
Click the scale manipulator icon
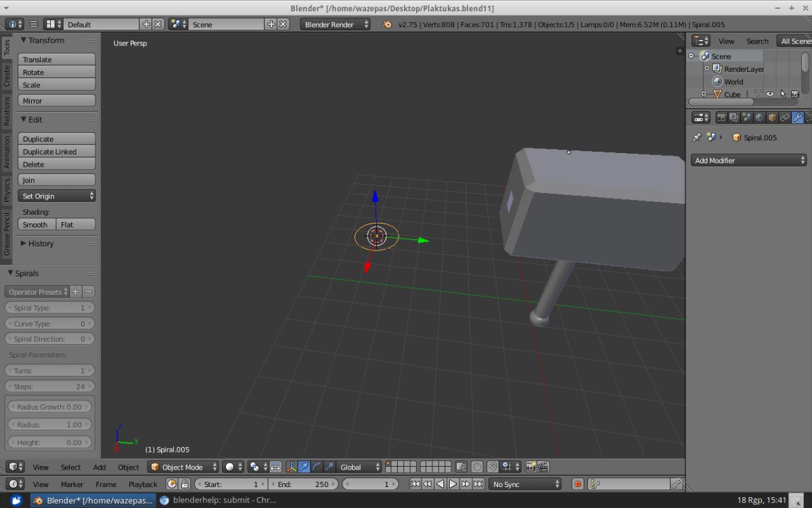click(x=329, y=467)
